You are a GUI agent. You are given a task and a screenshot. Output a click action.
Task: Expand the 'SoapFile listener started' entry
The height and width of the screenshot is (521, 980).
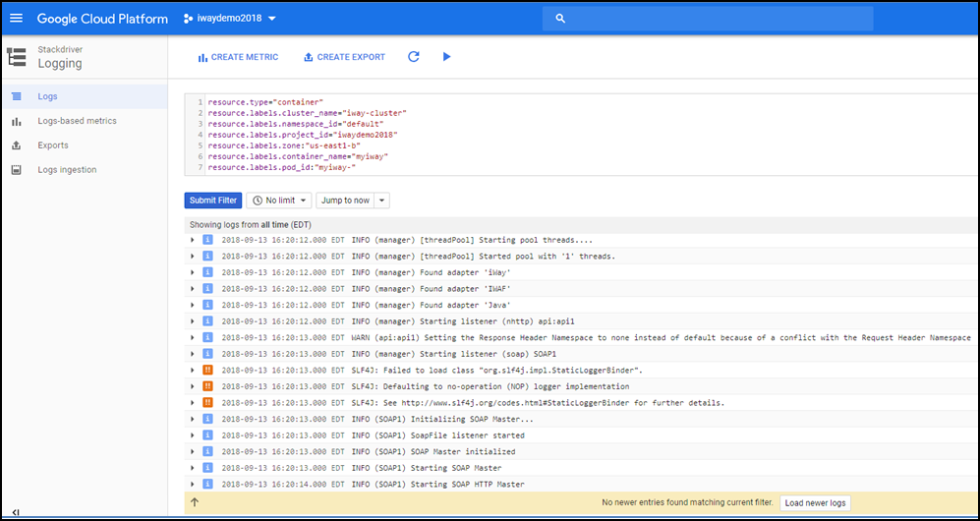[x=192, y=434]
